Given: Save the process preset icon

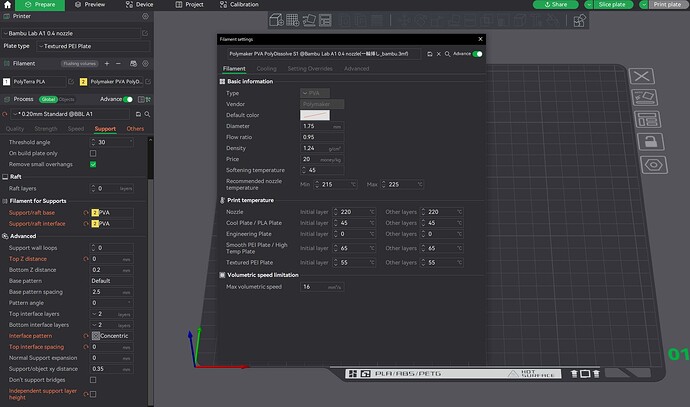Looking at the screenshot, I should point(138,114).
